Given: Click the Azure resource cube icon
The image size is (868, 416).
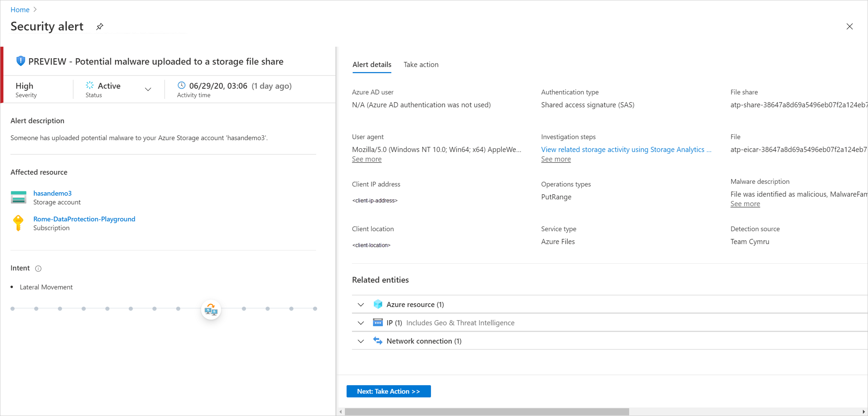Looking at the screenshot, I should point(378,304).
